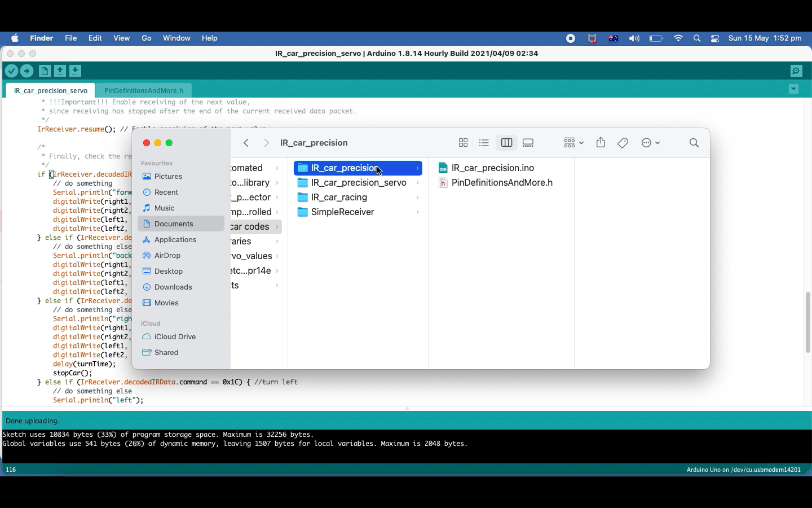This screenshot has height=508, width=812.
Task: Select AirDrop in Finder sidebar
Action: 180,256
